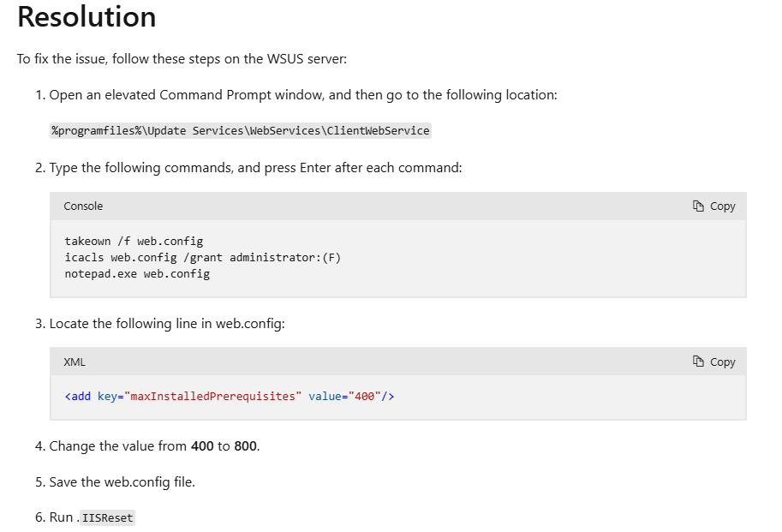Click the value="400" attribute in XML code

pos(344,397)
